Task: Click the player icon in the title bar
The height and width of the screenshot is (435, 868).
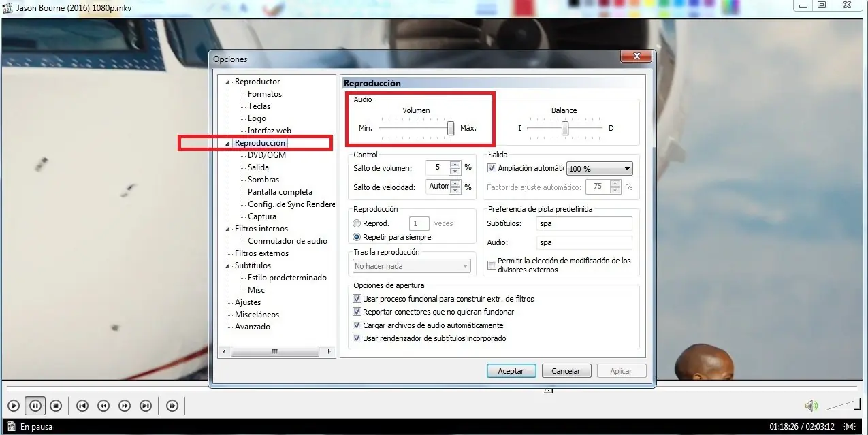Action: click(8, 7)
